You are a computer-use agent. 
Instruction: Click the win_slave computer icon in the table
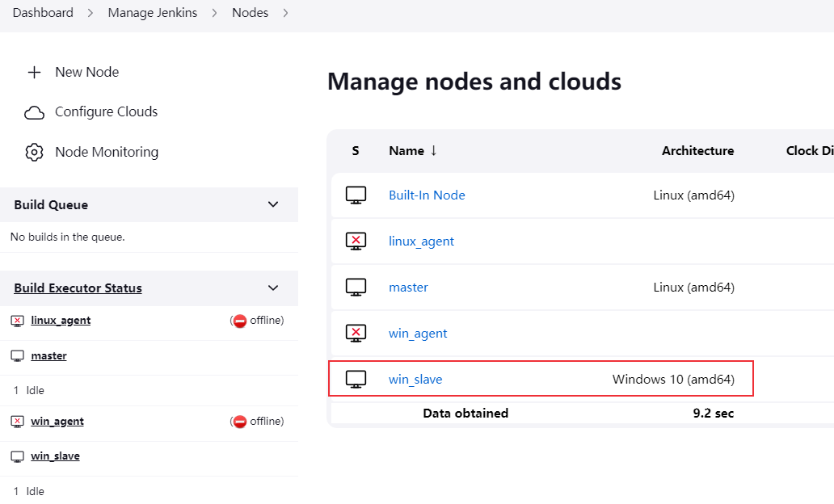pyautogui.click(x=356, y=379)
